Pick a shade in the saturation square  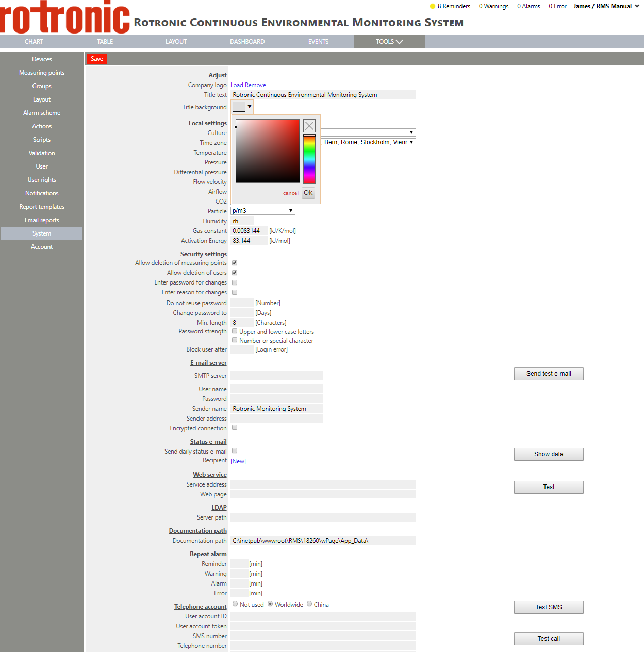coord(268,151)
